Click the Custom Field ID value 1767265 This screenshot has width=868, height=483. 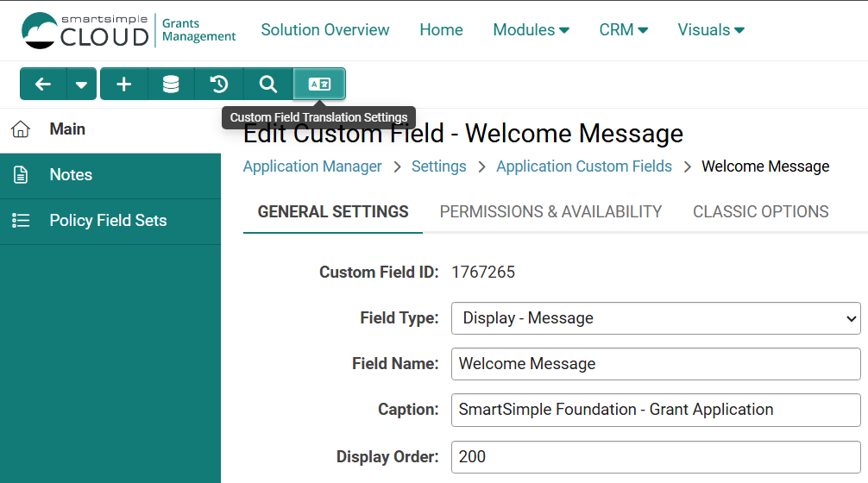(482, 273)
